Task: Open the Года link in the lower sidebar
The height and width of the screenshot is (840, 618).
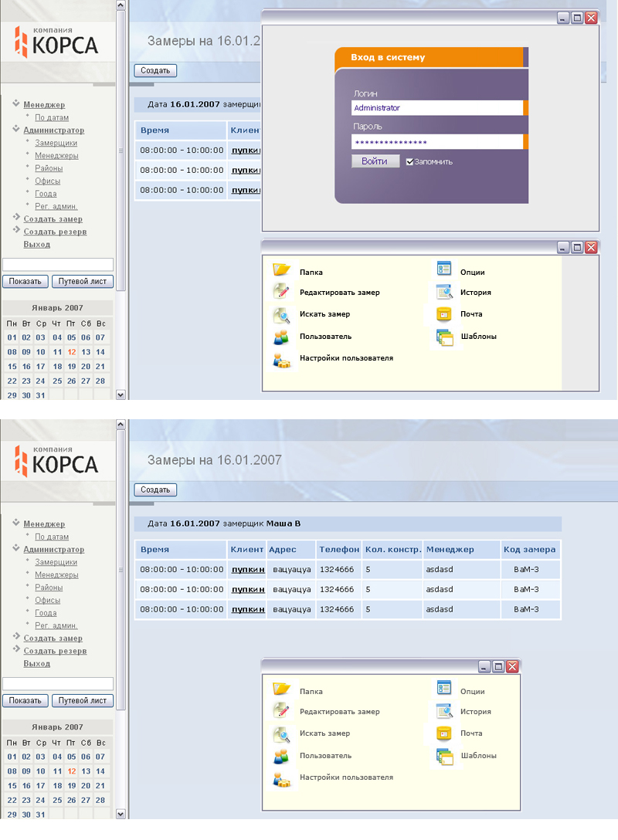Action: tap(46, 613)
